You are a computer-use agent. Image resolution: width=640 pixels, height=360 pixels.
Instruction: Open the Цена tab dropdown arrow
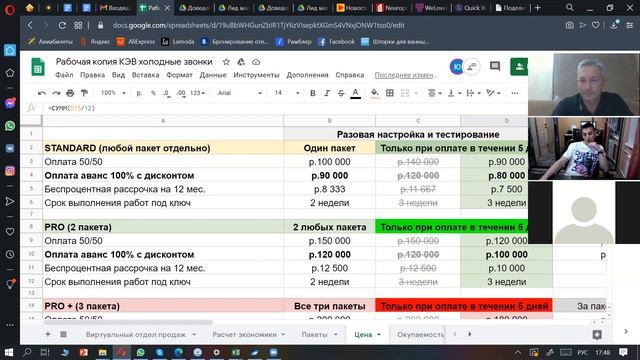[x=379, y=334]
